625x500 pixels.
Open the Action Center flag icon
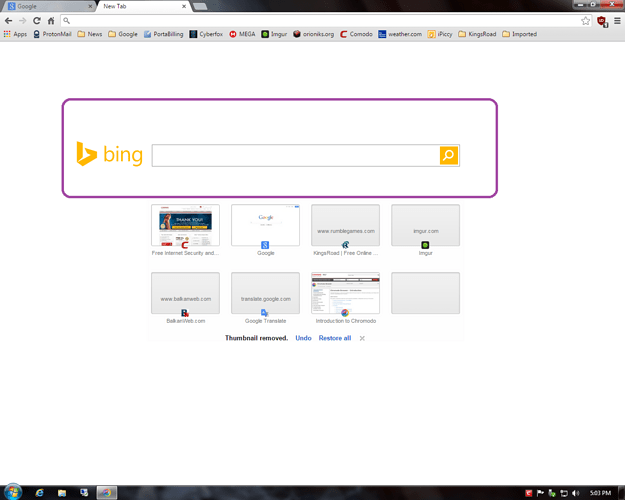(540, 493)
